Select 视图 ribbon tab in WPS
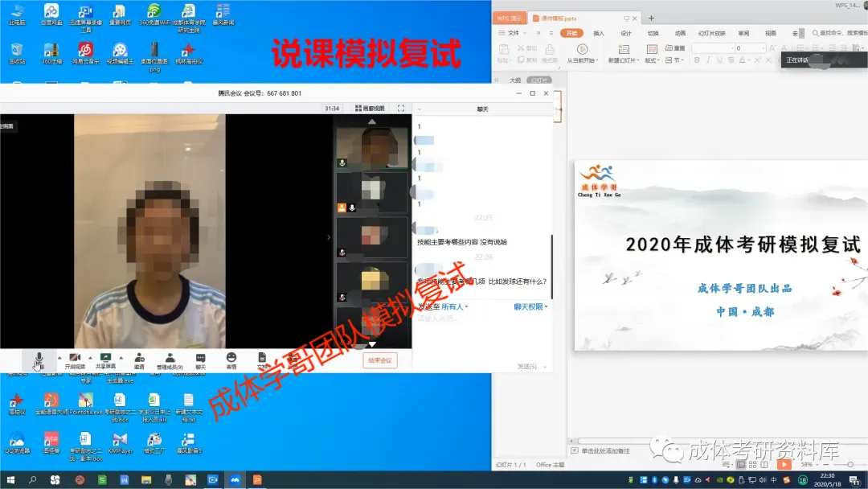The height and width of the screenshot is (489, 868). [x=771, y=33]
